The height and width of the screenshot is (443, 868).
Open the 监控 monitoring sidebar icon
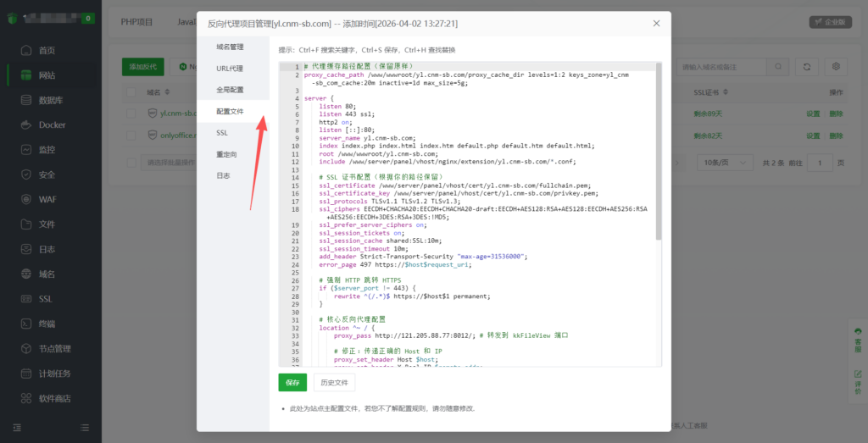point(26,150)
